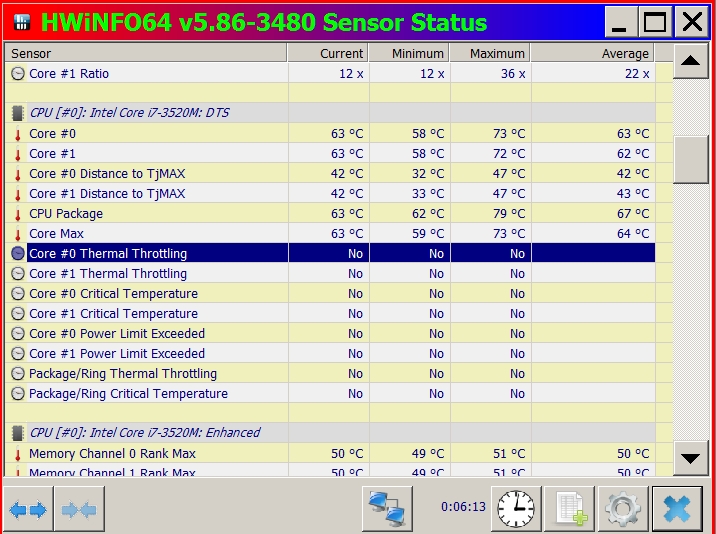Click the thermometer icon for CPU Package
716x534 pixels.
coord(18,214)
